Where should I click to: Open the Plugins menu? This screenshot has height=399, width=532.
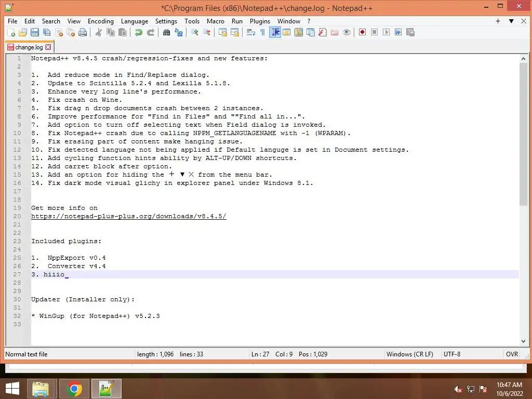pos(260,21)
